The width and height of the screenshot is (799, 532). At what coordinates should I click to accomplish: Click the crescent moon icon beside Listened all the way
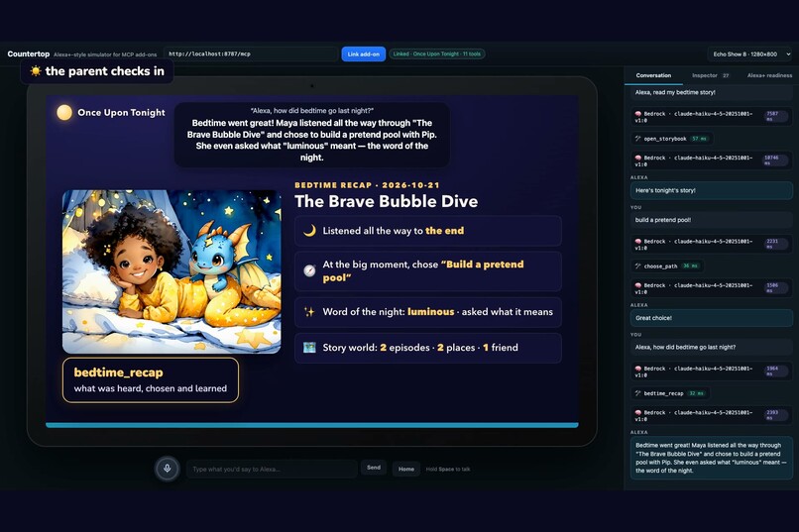coord(310,231)
